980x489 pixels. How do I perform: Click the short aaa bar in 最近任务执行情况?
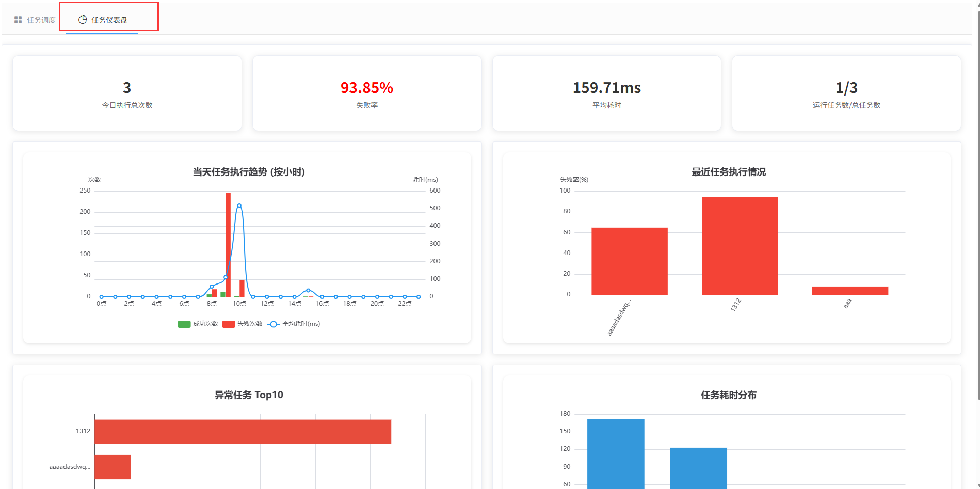[850, 291]
